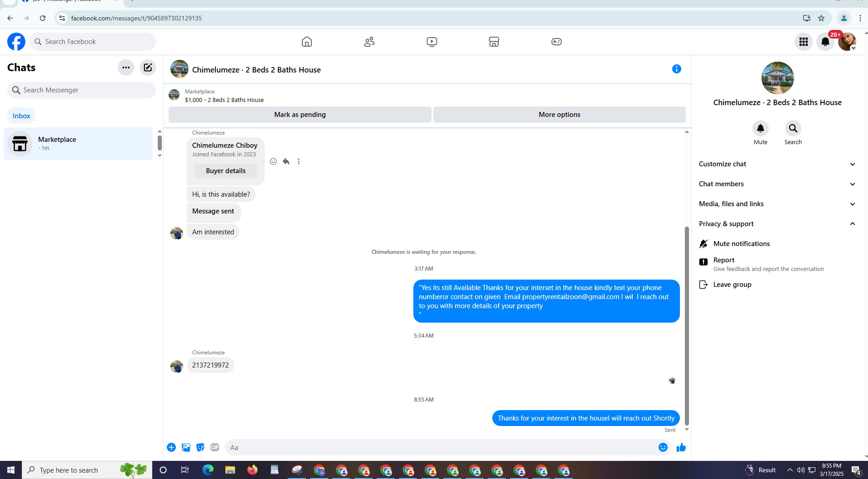
Task: Open Video tab icon
Action: pos(432,42)
